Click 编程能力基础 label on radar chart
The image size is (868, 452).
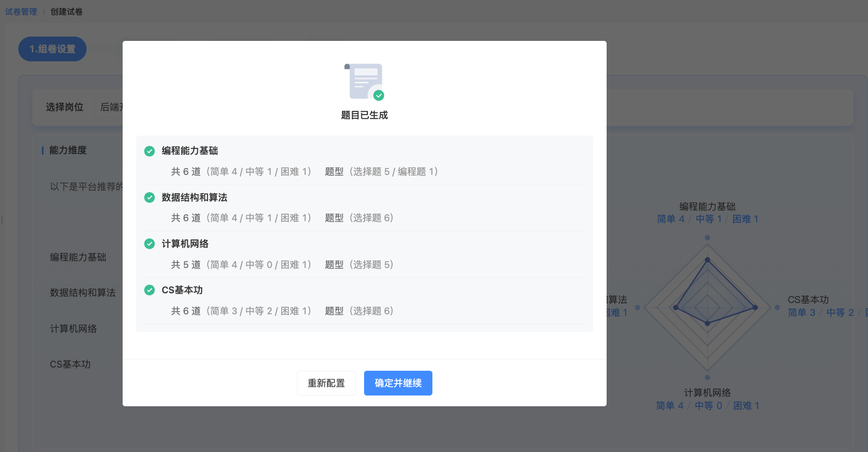707,207
